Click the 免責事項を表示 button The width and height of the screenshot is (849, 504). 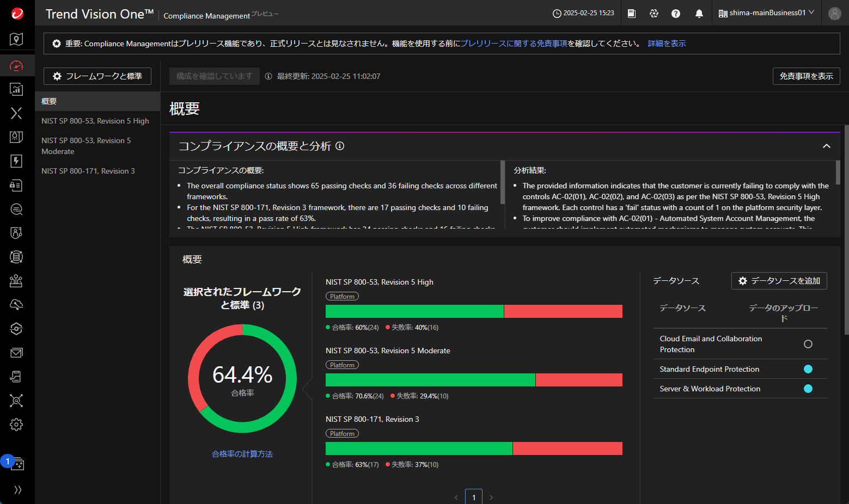click(x=806, y=76)
